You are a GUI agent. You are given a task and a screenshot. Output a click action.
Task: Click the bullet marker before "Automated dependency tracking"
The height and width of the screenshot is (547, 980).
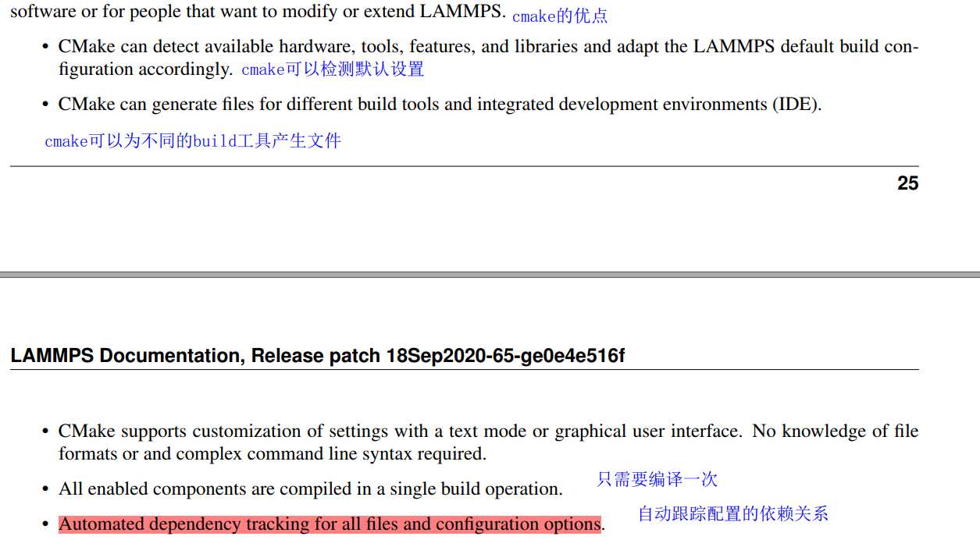pos(45,524)
